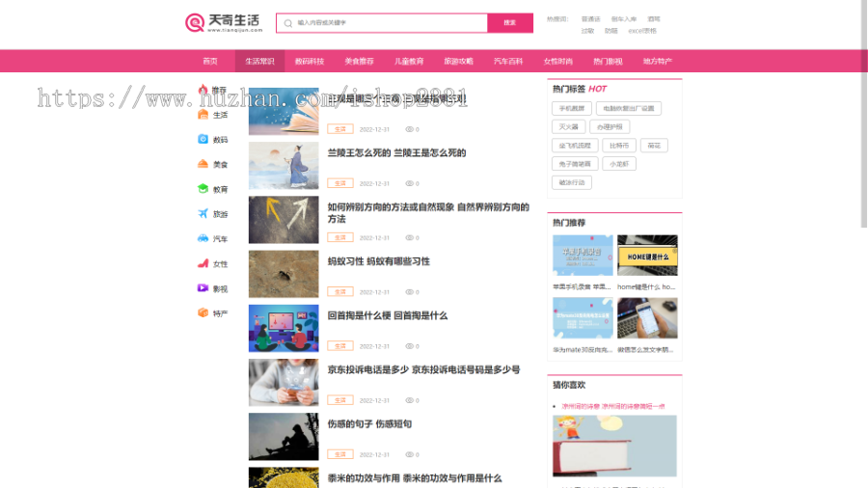The image size is (868, 488).
Task: Click the 华为mate30 recommended thumbnail
Action: [x=583, y=318]
